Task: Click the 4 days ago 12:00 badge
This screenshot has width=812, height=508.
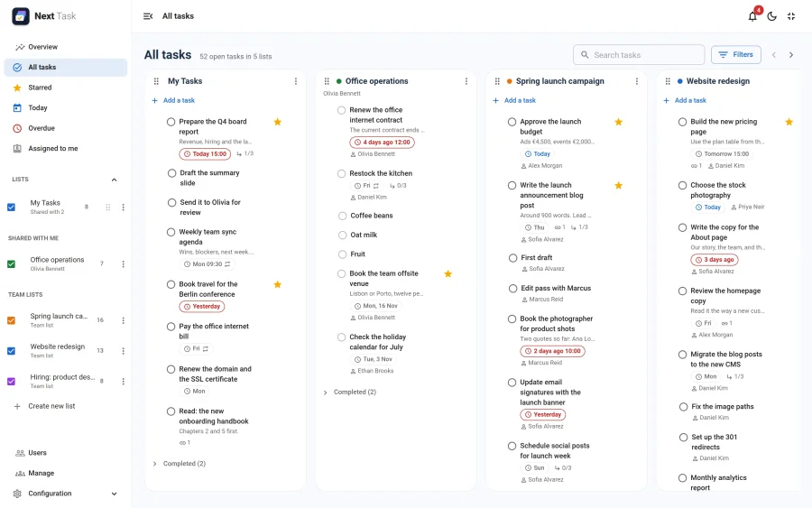Action: coord(383,142)
